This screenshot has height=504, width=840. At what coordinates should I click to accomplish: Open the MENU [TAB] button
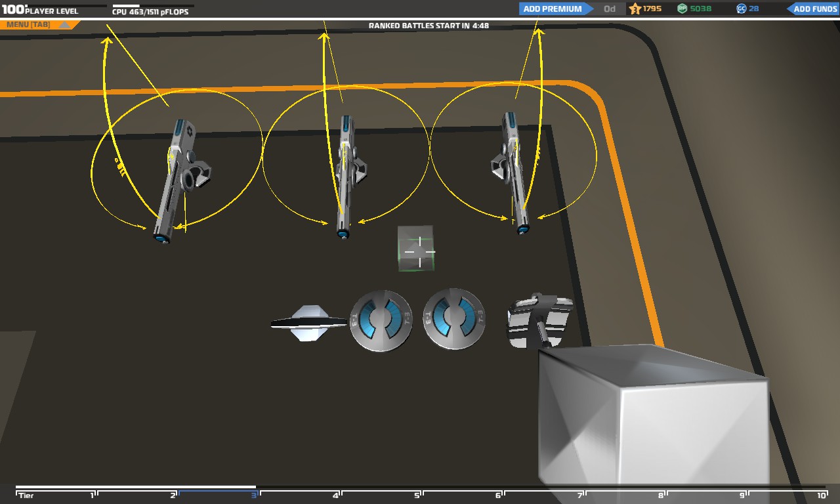coord(39,25)
